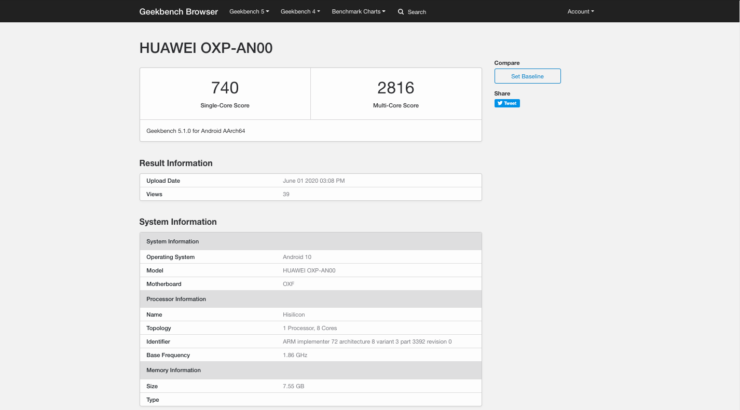Viewport: 740px width, 410px height.
Task: Click the Share sidebar label
Action: click(x=502, y=94)
